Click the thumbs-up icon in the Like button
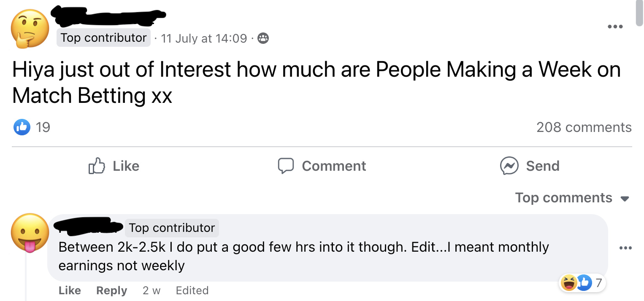 97,166
